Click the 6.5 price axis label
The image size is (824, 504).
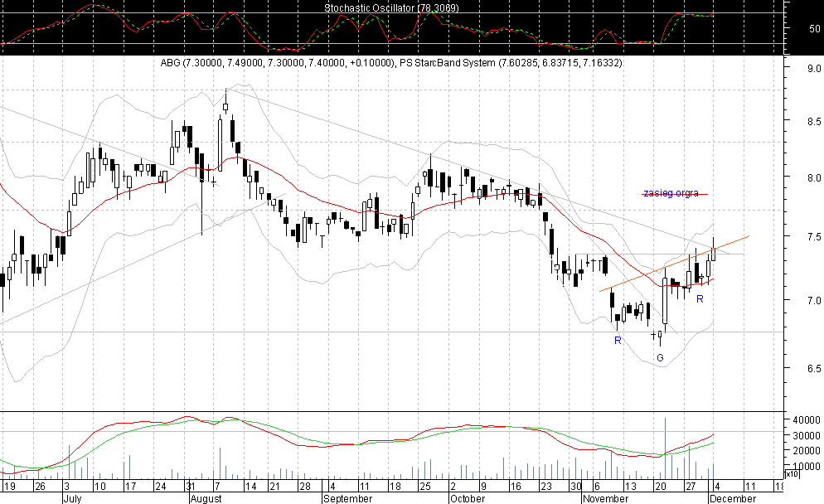coord(814,369)
